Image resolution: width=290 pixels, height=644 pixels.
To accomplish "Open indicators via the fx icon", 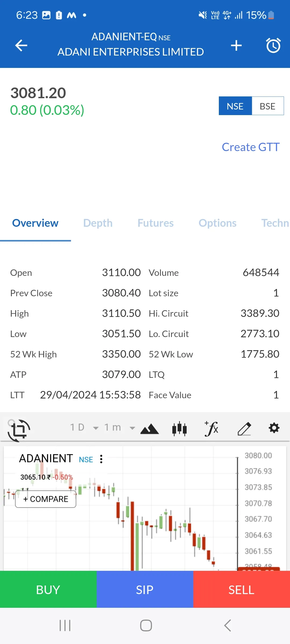I will pyautogui.click(x=212, y=428).
